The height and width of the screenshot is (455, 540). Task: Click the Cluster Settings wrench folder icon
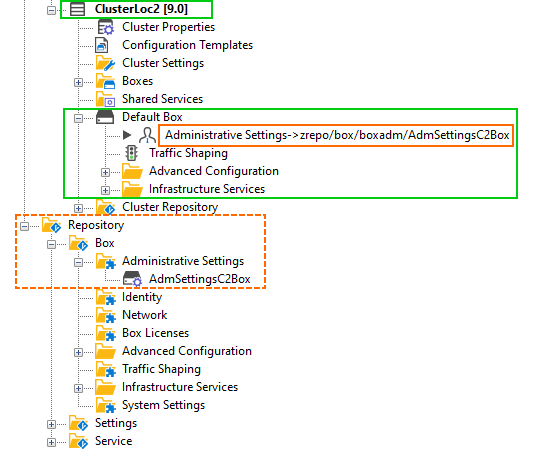(105, 63)
